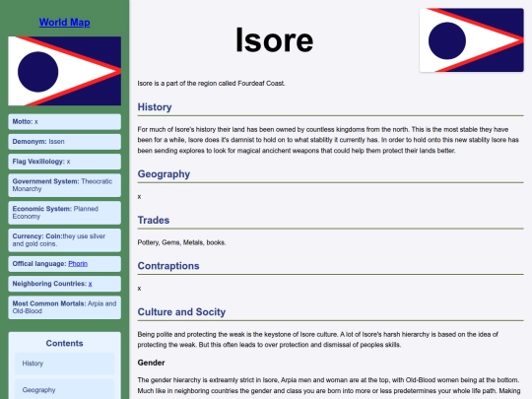This screenshot has height=399, width=532.
Task: Open the World Map link
Action: tap(64, 23)
